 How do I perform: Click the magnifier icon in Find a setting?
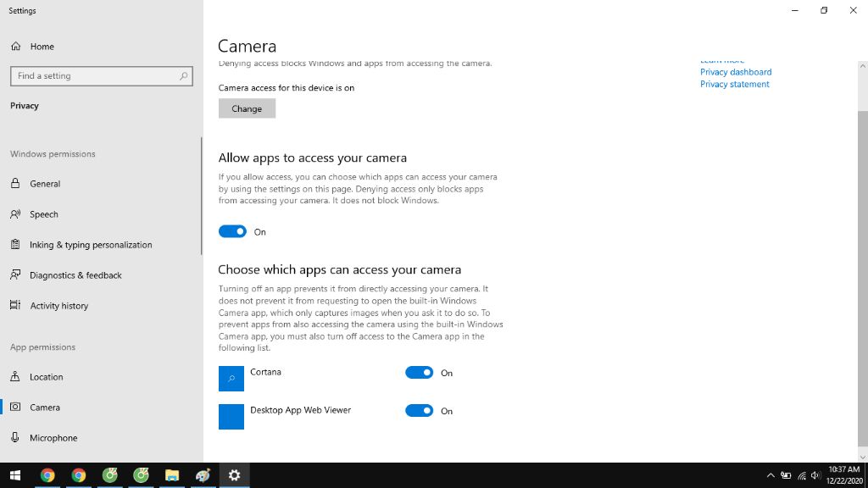point(183,75)
